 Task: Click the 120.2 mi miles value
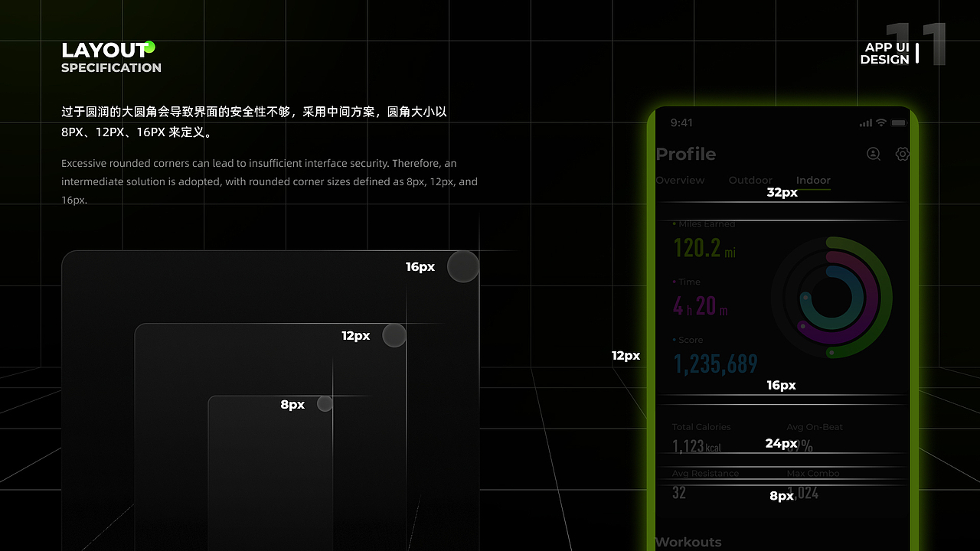tap(704, 248)
